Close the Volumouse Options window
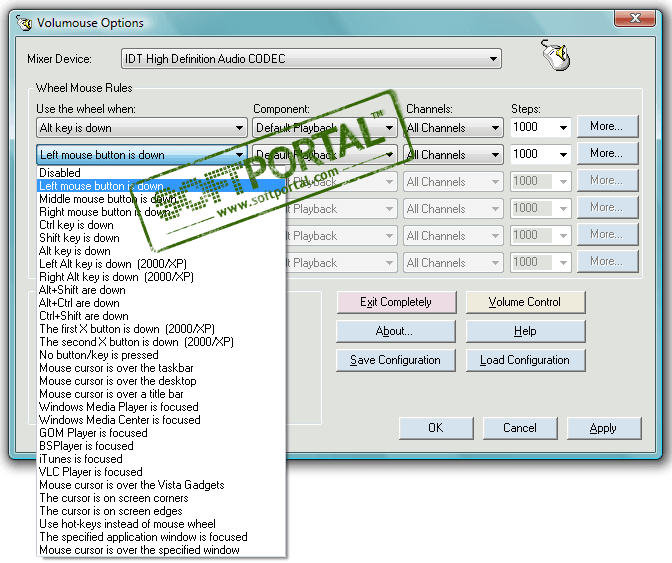The height and width of the screenshot is (563, 672). coord(635,18)
